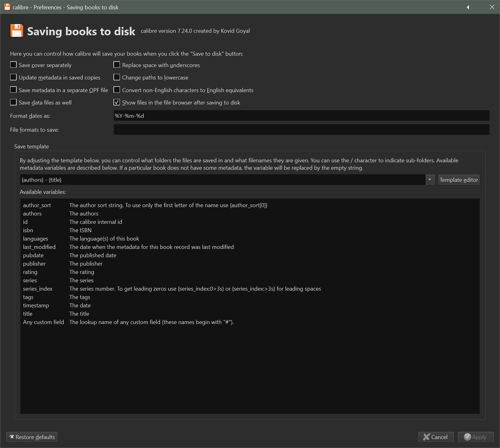Click the floppy disk Saving books icon

17,31
